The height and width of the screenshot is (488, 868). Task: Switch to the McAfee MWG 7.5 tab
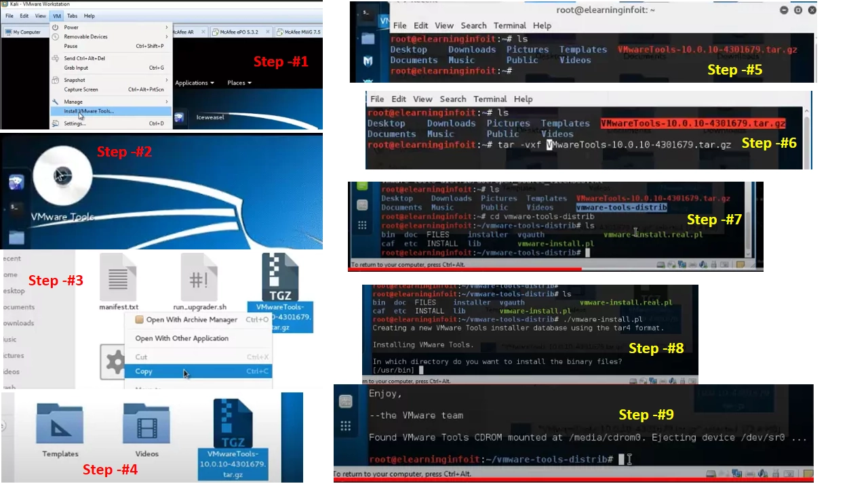tap(299, 32)
